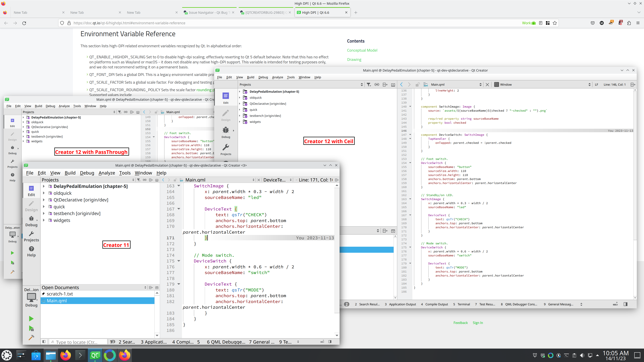Go back arrow in Creator 11 editor toolbar
Viewport: 644px width, 362px height.
pos(163,180)
